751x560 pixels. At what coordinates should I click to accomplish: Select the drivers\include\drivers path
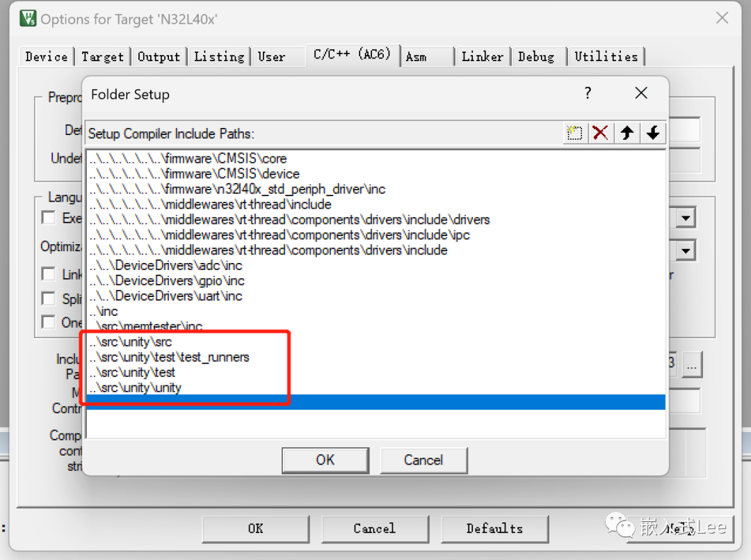coord(375,220)
